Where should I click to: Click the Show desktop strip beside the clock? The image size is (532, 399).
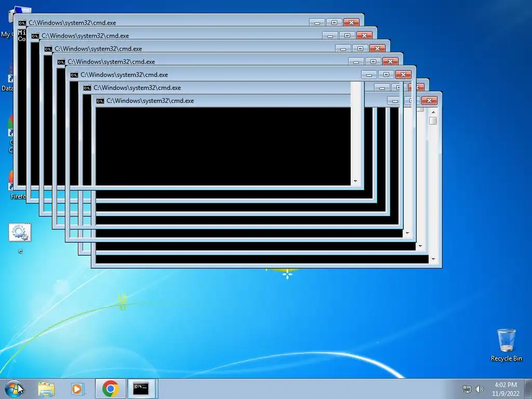pos(528,389)
